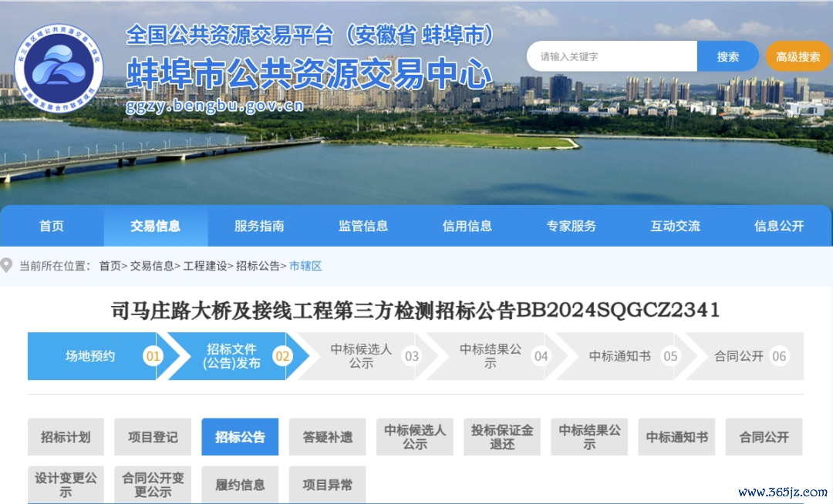Go to 首页 in the navigation bar
This screenshot has width=833, height=504.
[x=52, y=226]
